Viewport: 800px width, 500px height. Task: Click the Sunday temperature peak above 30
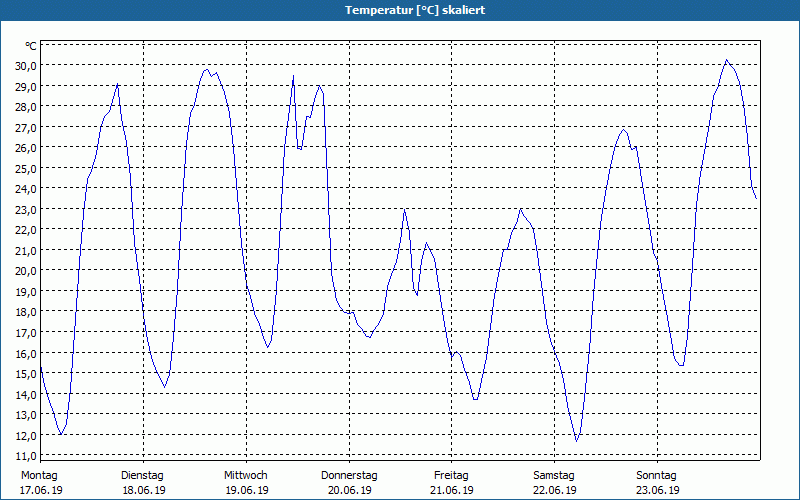coord(727,60)
